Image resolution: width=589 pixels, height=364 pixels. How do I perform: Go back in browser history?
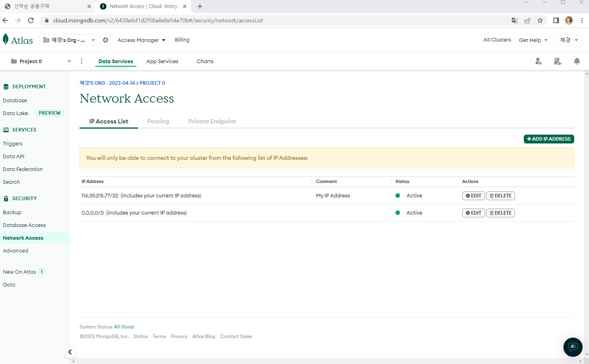[x=5, y=20]
